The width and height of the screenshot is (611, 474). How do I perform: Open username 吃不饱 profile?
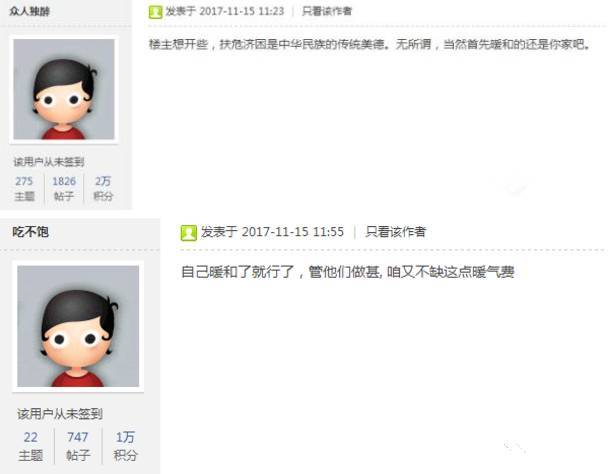tap(30, 232)
